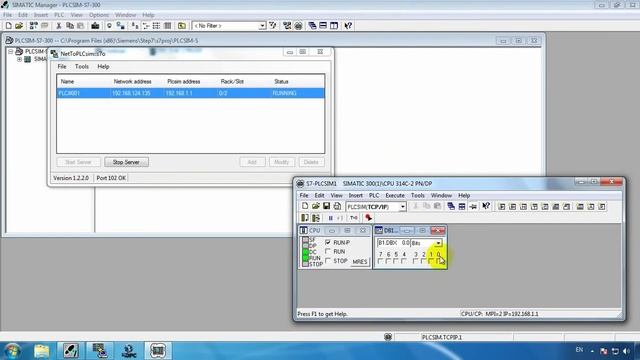Open the PLC menu in S7-PLCSIM
640x360 pixels.
click(374, 196)
